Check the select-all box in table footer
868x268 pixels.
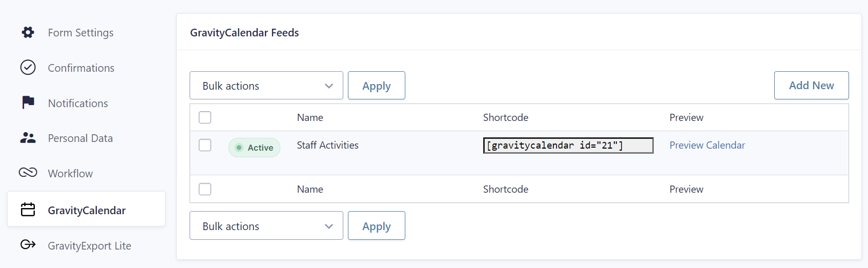205,189
